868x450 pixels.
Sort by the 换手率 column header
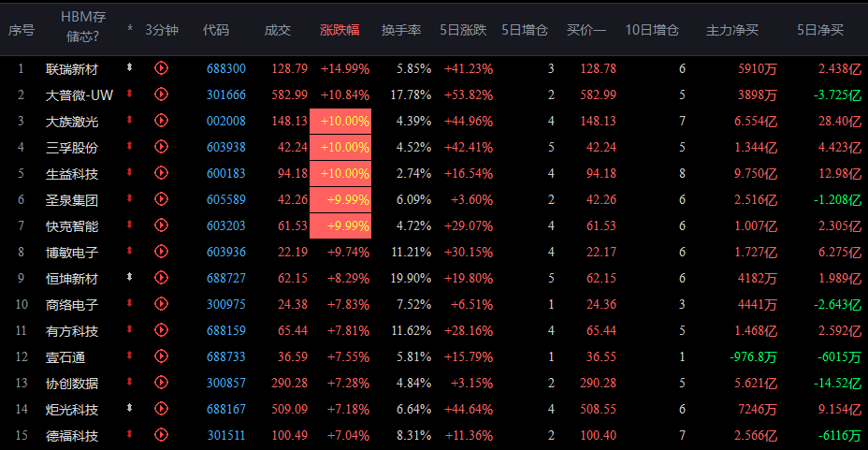[x=401, y=30]
